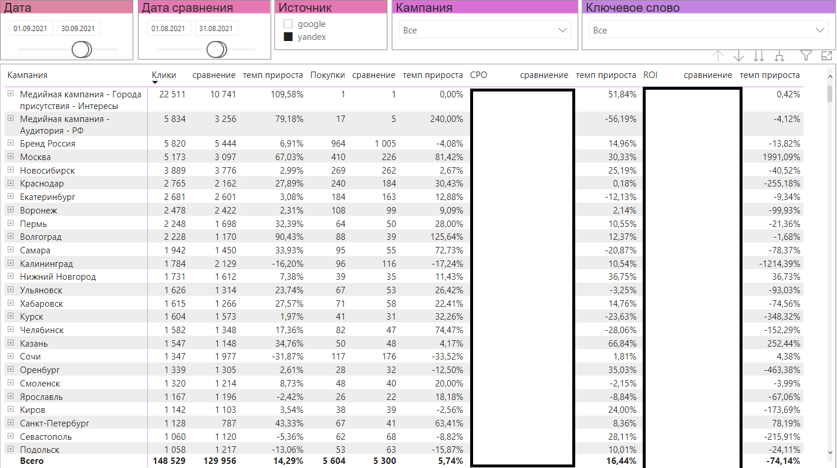This screenshot has width=837, height=468.
Task: Expand the Нижний Новгород row
Action: 10,276
